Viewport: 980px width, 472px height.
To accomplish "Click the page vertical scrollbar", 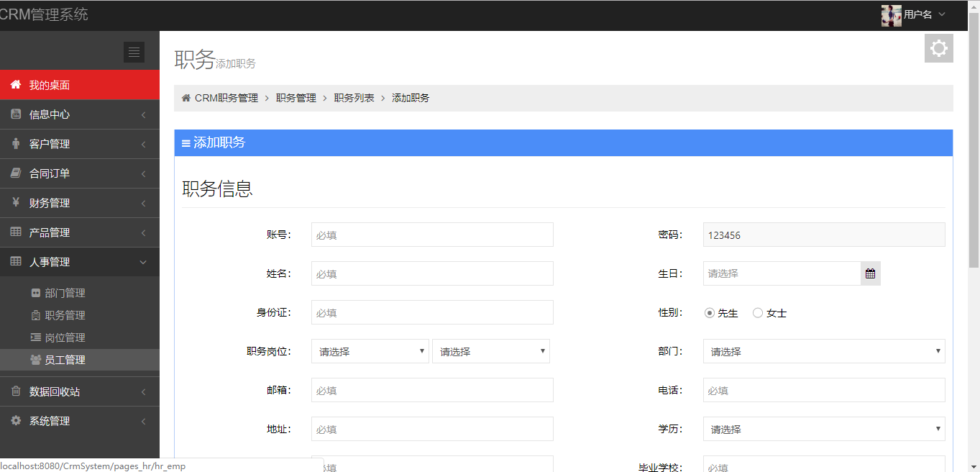I will (x=974, y=140).
